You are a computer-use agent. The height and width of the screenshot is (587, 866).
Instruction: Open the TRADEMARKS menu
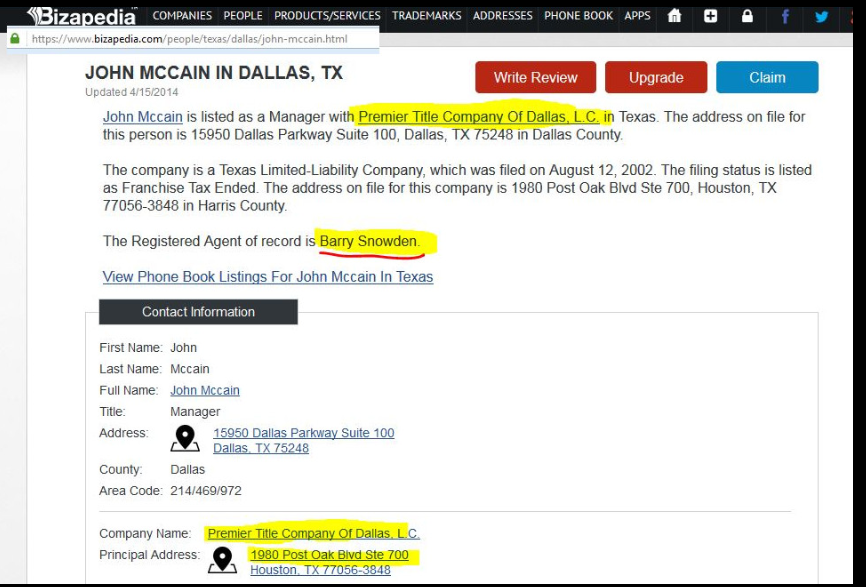426,15
